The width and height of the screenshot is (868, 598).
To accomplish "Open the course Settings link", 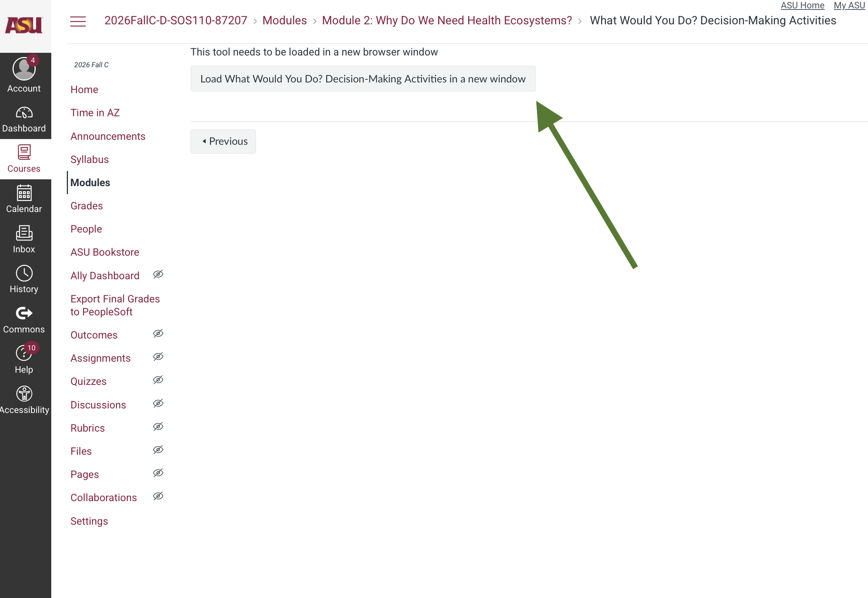I will pos(89,521).
